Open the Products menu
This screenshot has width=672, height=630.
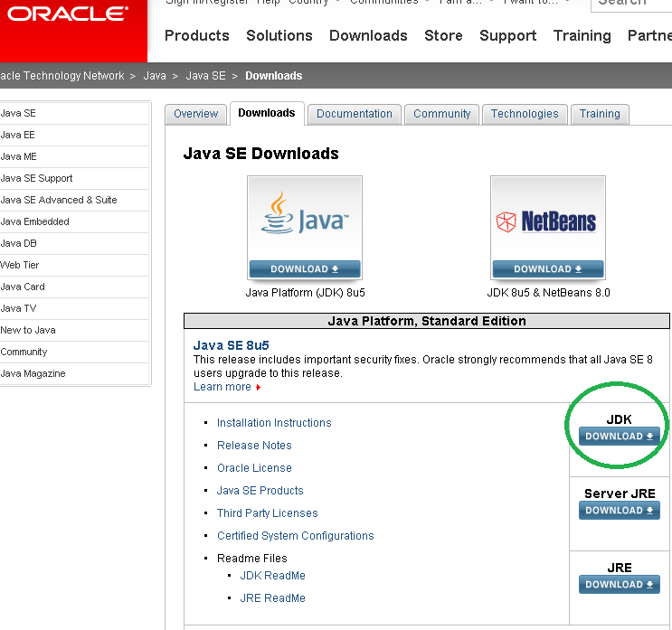(196, 35)
